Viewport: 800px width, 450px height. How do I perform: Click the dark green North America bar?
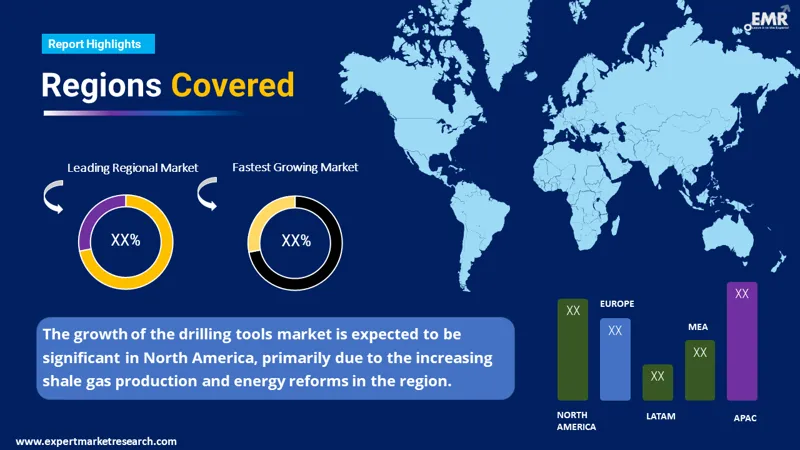tap(573, 350)
